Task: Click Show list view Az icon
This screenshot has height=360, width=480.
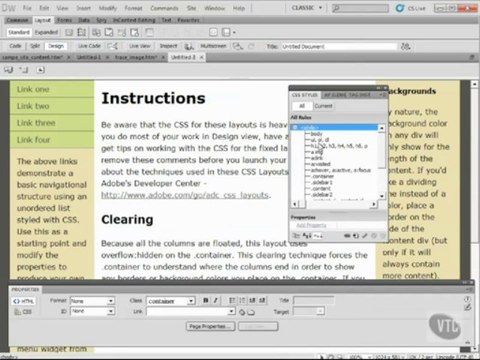Action: pyautogui.click(x=307, y=236)
